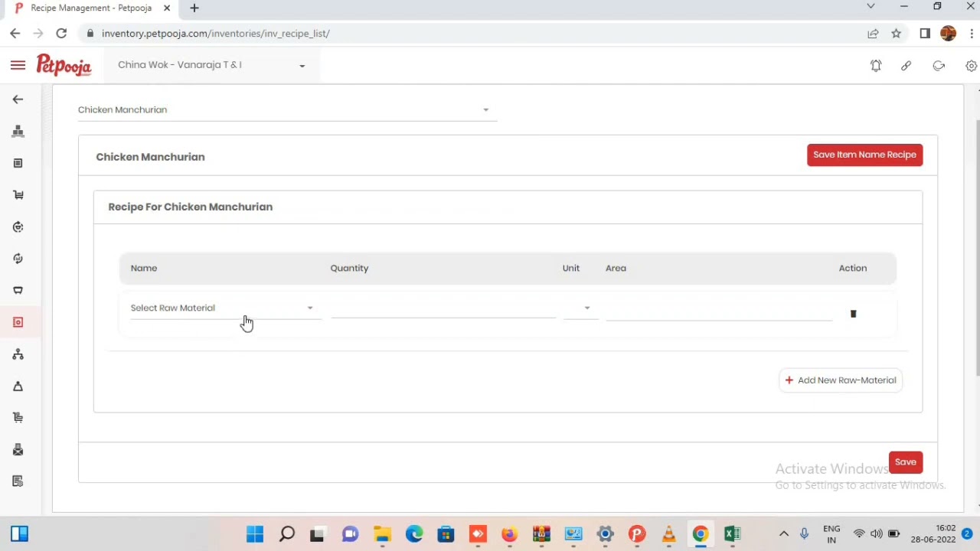980x551 pixels.
Task: Open the circular refresh-dot sidebar icon
Action: tap(18, 227)
